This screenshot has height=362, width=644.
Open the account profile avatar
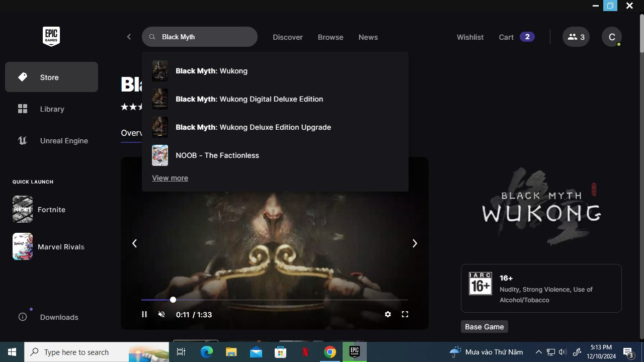tap(611, 37)
